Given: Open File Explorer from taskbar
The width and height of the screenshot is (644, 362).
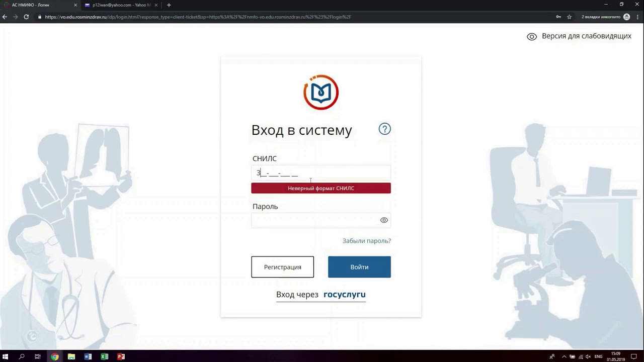Looking at the screenshot, I should point(71,356).
